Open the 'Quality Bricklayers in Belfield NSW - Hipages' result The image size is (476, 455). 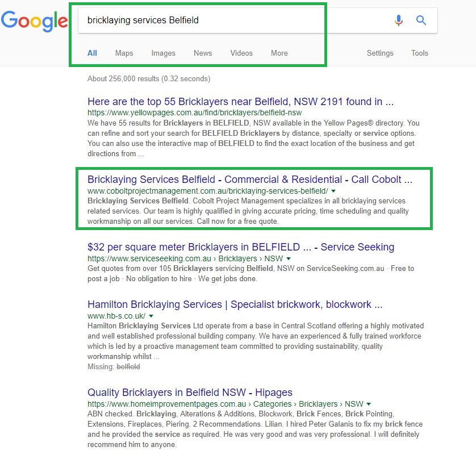tap(190, 393)
